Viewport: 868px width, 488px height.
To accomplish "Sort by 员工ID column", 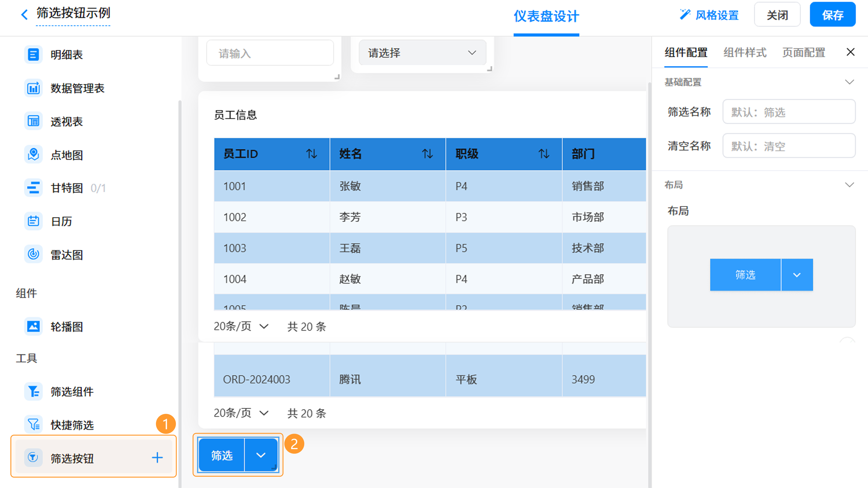I will tap(312, 154).
